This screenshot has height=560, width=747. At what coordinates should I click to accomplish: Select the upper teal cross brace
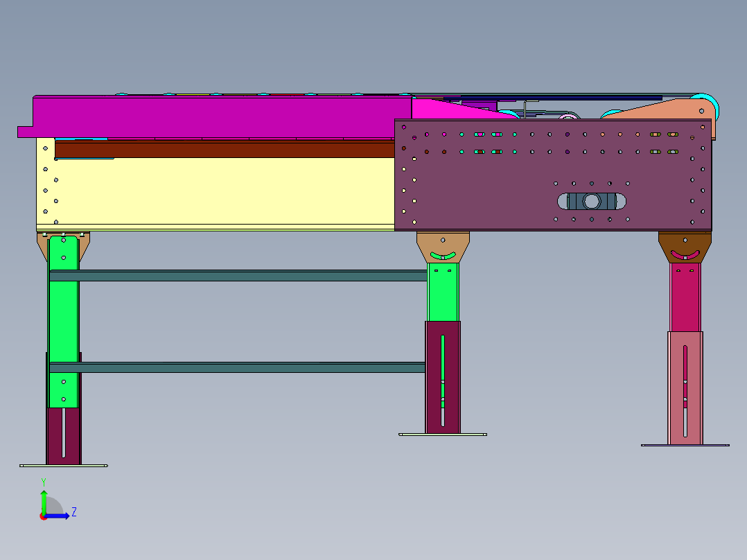coord(238,275)
